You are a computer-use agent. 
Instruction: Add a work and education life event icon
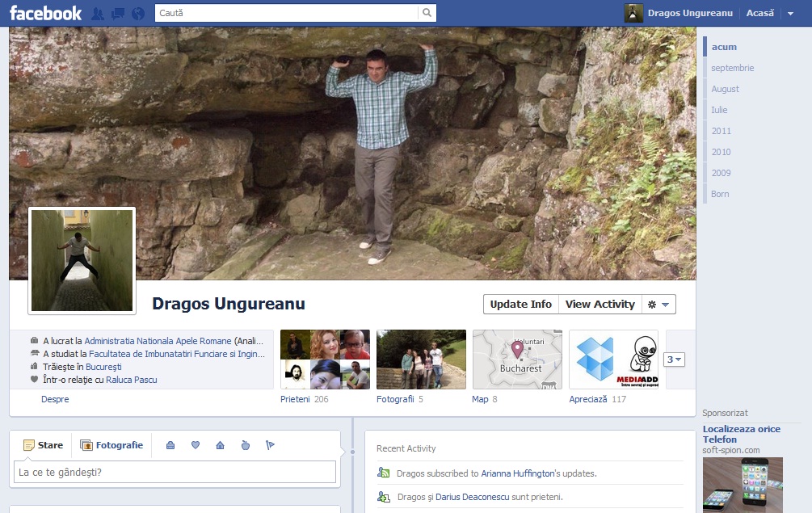[170, 445]
